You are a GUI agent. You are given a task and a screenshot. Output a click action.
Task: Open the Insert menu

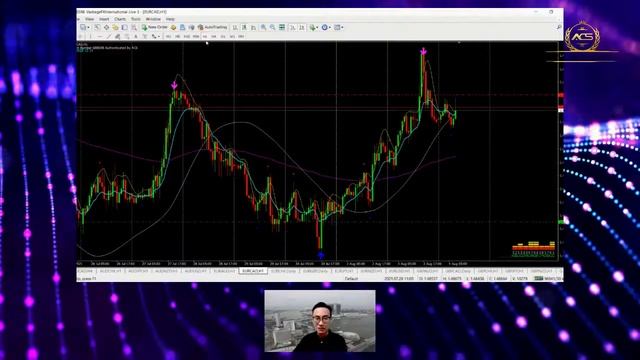click(x=104, y=19)
